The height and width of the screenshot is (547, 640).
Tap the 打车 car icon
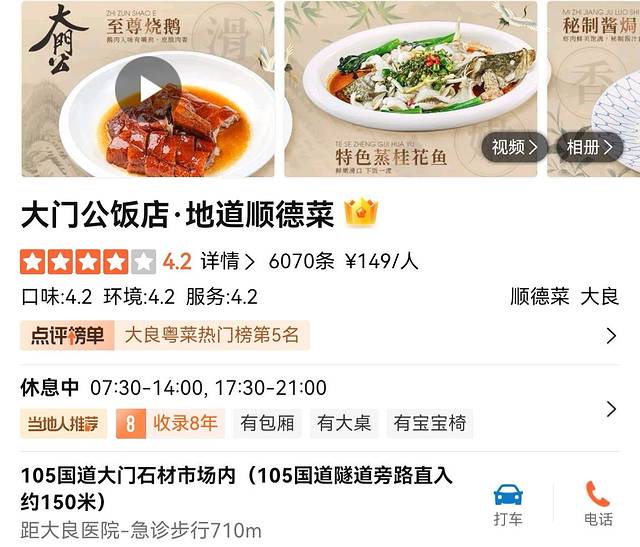(508, 495)
